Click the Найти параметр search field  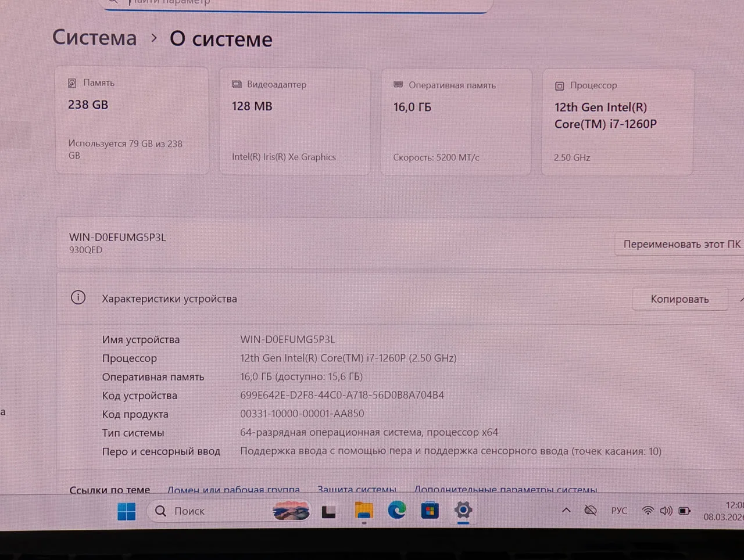[296, 5]
